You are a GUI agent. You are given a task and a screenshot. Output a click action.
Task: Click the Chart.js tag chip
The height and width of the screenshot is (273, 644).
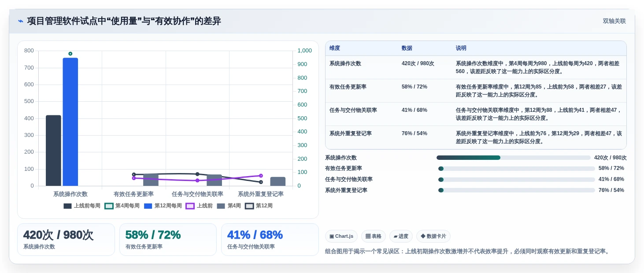tap(341, 236)
